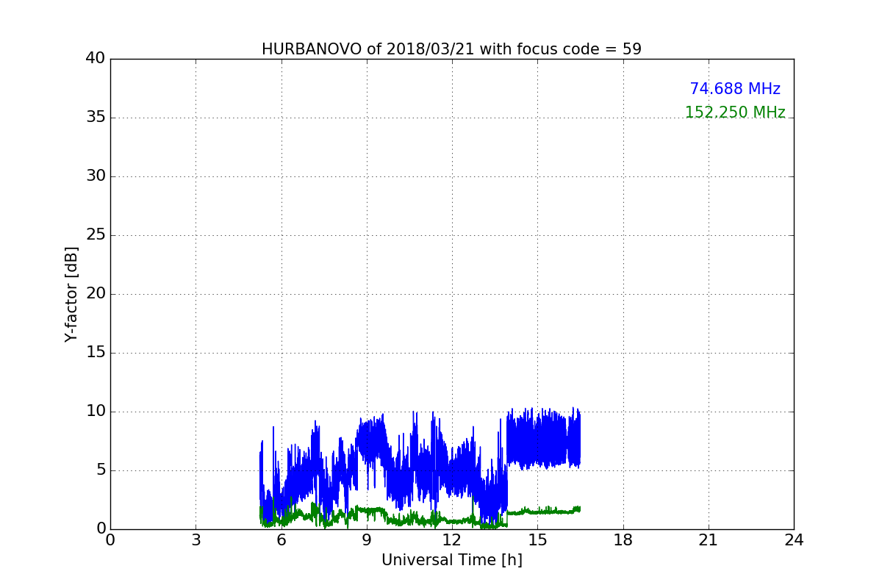Click the y-axis tick label 10
Screen dimensions: 882x588
pos(95,412)
